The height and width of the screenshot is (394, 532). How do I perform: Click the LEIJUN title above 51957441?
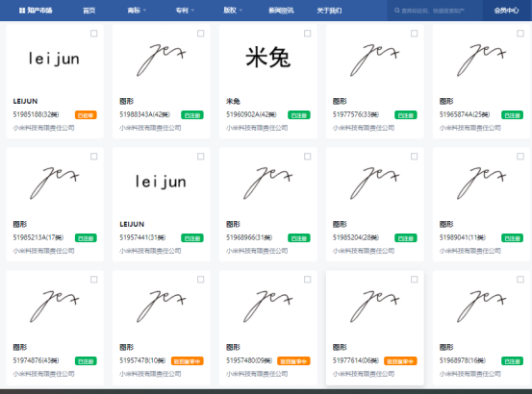[132, 224]
